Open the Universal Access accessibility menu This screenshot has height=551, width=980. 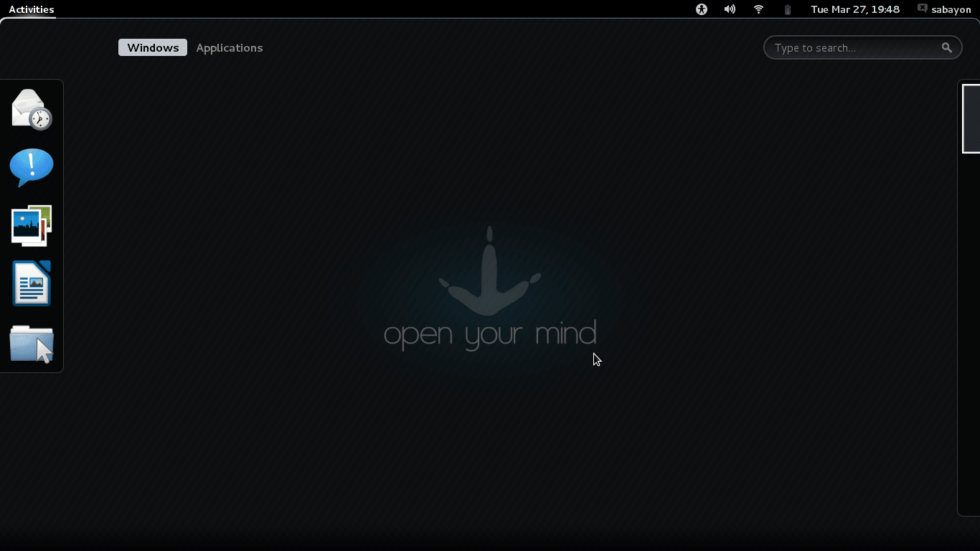point(701,9)
